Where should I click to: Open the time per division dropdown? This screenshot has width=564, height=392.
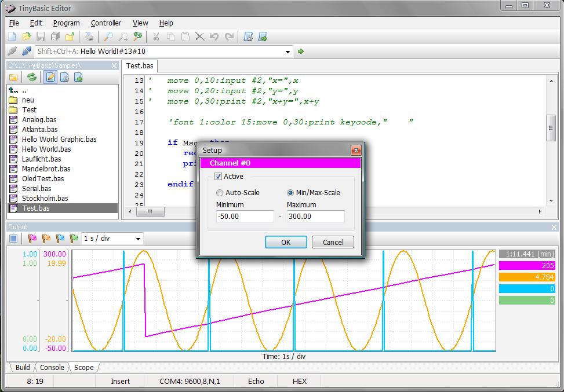(x=138, y=239)
